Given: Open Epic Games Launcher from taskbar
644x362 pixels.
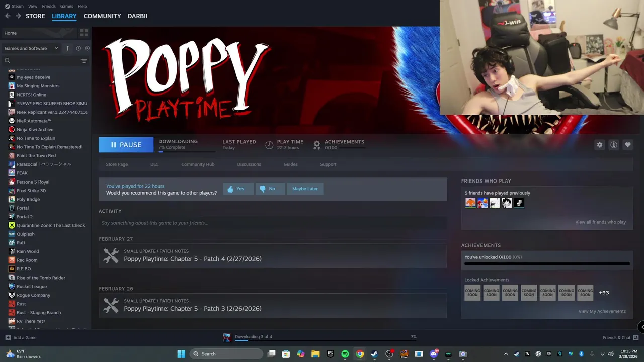Looking at the screenshot, I should [x=331, y=354].
